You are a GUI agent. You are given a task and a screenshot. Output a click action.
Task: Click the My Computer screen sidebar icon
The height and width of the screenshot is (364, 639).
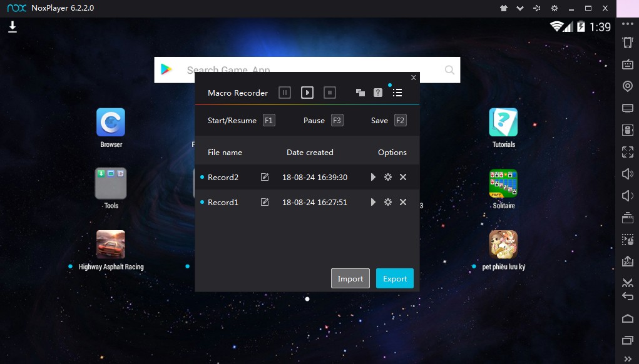tap(628, 108)
